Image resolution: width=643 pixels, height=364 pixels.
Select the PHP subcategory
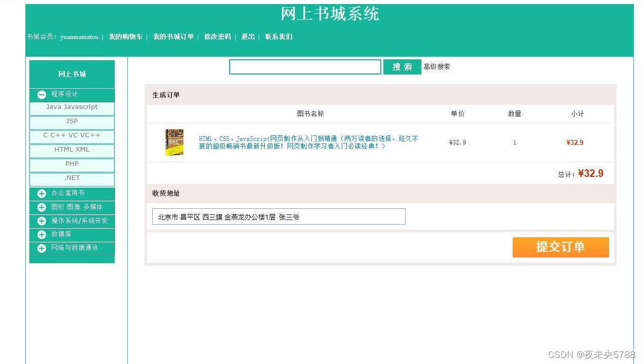72,164
